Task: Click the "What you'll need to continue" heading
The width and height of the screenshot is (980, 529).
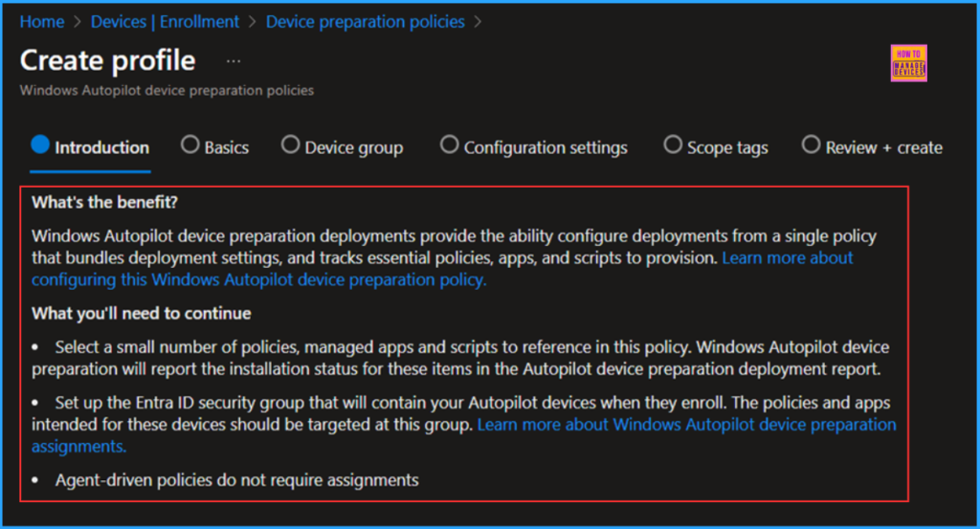Action: (x=142, y=314)
